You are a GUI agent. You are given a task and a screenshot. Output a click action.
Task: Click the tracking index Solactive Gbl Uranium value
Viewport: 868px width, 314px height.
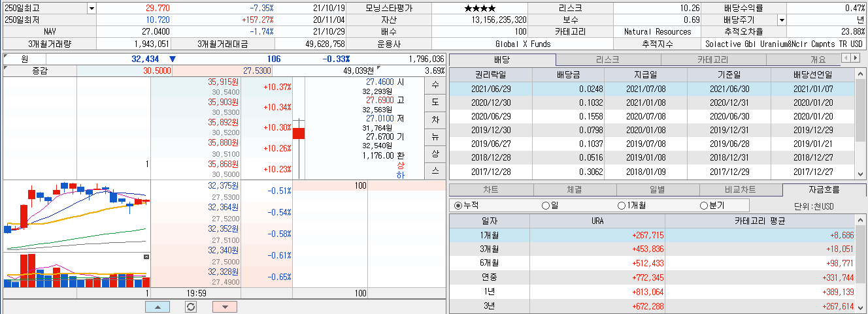(x=785, y=44)
